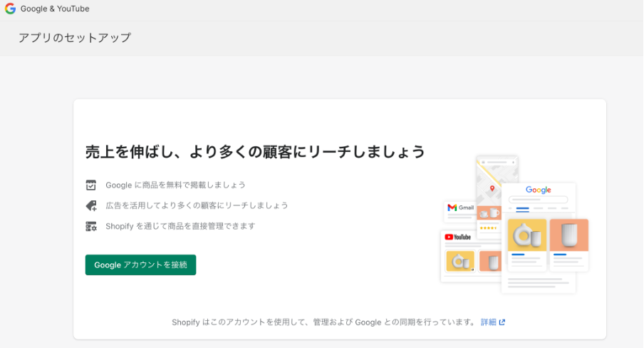Click the orange cup product thumbnail under Google search
This screenshot has height=348, width=644.
click(568, 235)
